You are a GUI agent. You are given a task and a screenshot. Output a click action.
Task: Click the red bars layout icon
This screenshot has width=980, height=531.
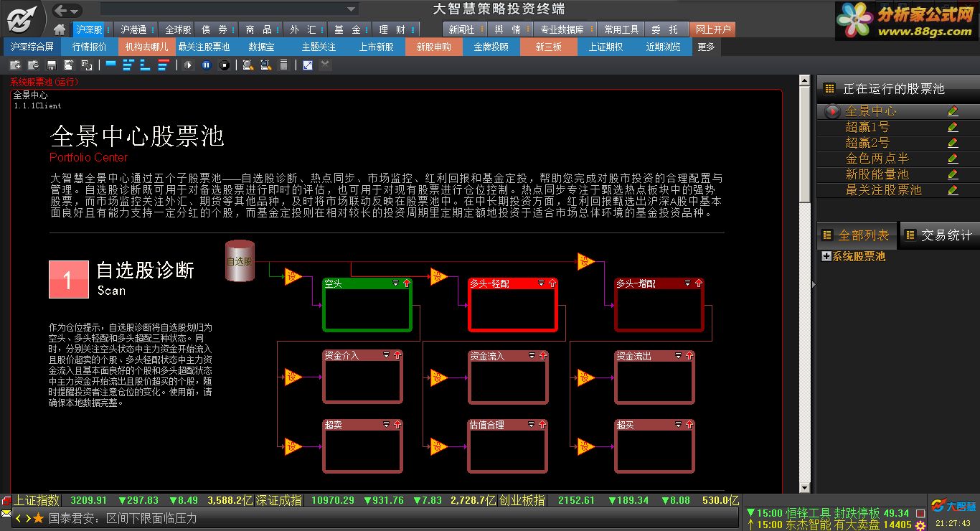164,65
